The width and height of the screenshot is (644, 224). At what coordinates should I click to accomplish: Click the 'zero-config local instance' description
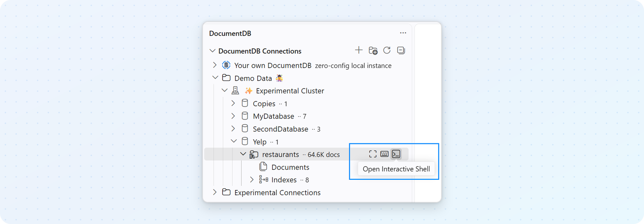click(353, 66)
